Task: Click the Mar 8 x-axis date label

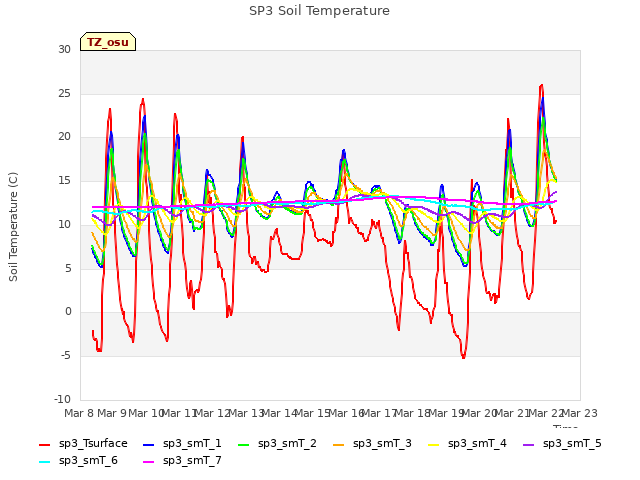Action: (79, 413)
